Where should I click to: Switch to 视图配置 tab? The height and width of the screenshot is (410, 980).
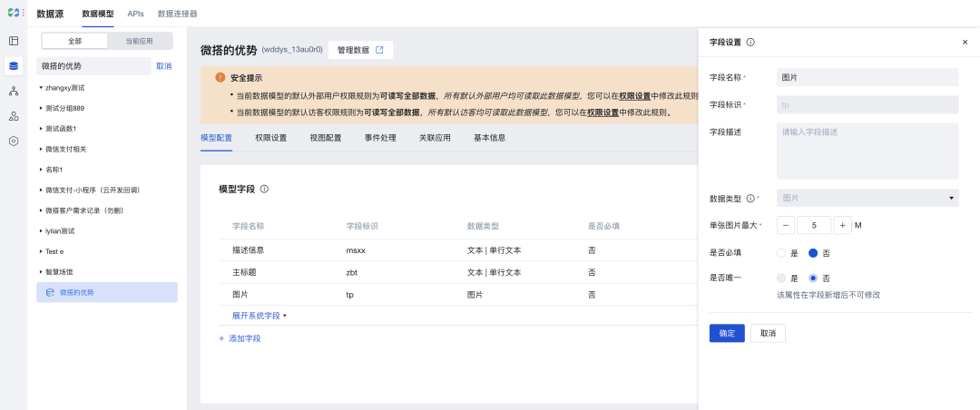326,138
